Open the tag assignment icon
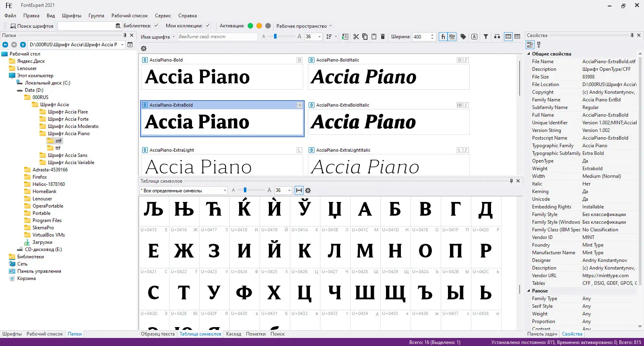644x346 pixels. (x=463, y=37)
